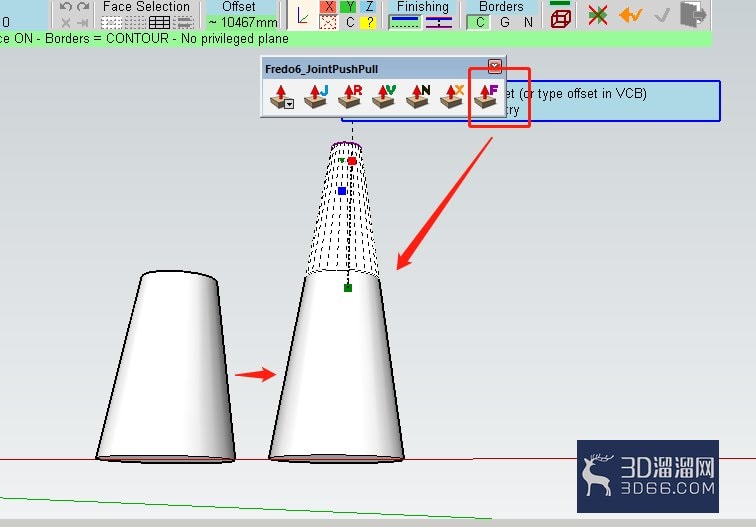The image size is (756, 527).
Task: Click the grey checkmark validate icon
Action: click(662, 15)
